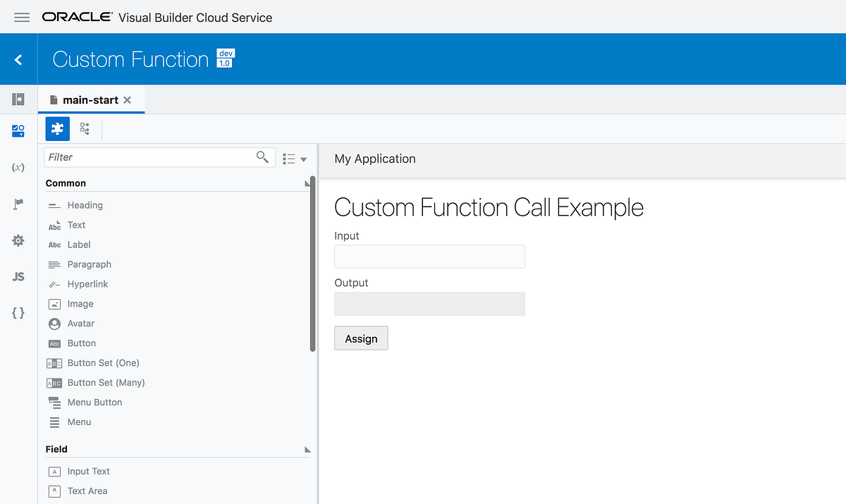Collapse the left navigator panel

tap(18, 99)
